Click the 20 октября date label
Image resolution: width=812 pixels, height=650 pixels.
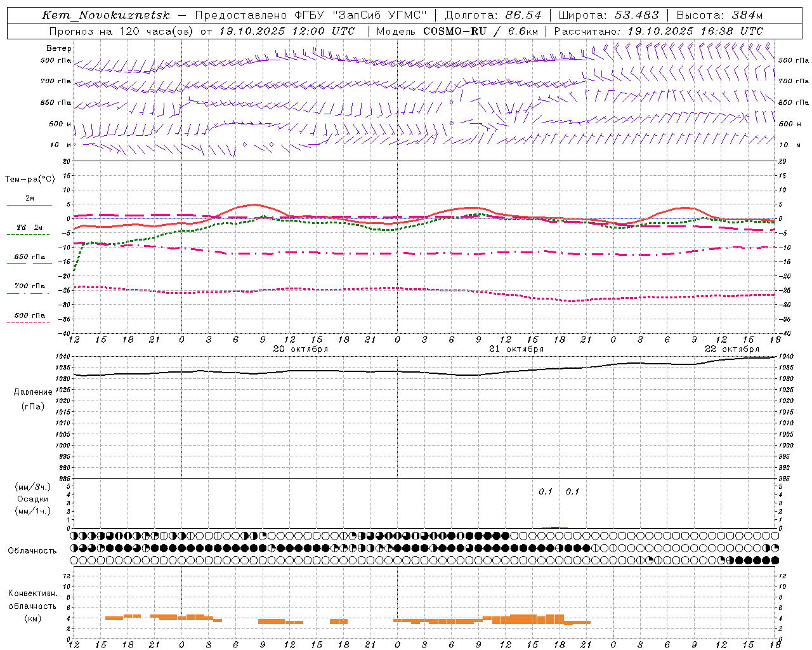tap(301, 349)
